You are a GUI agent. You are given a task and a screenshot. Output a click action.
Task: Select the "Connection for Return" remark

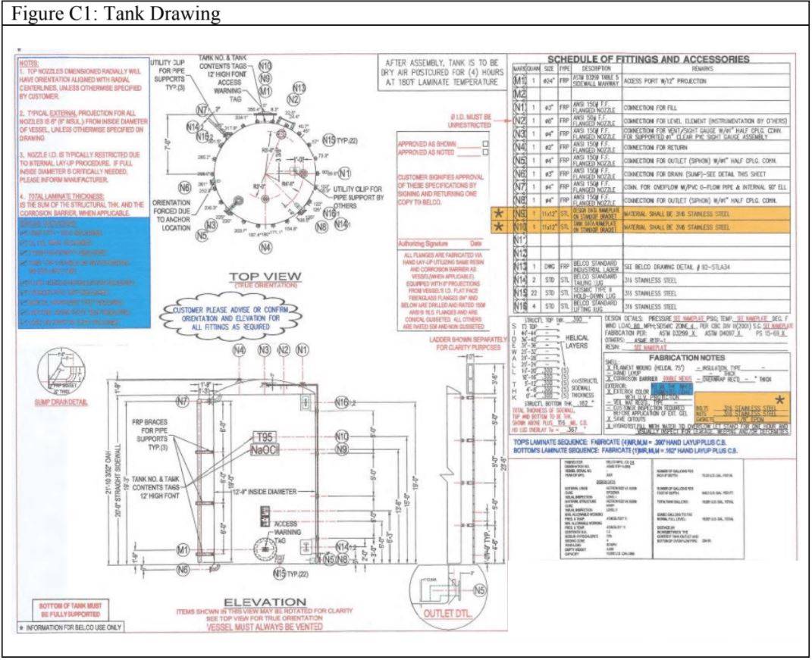coord(655,148)
